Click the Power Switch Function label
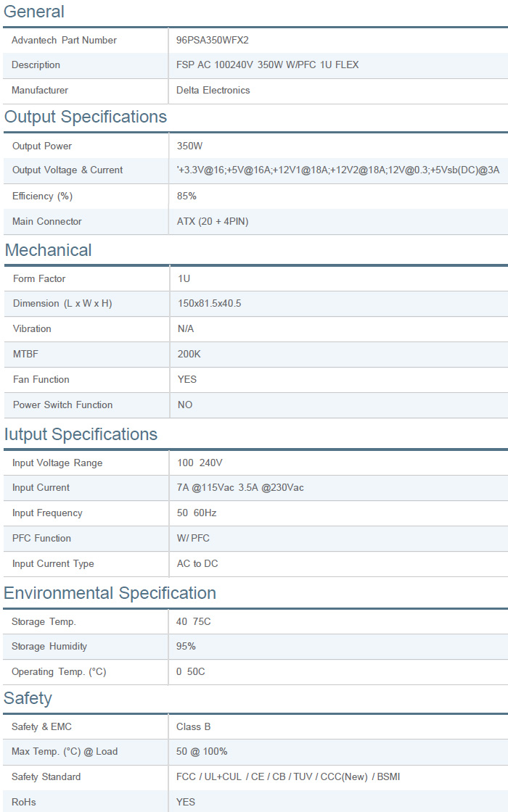 click(63, 405)
